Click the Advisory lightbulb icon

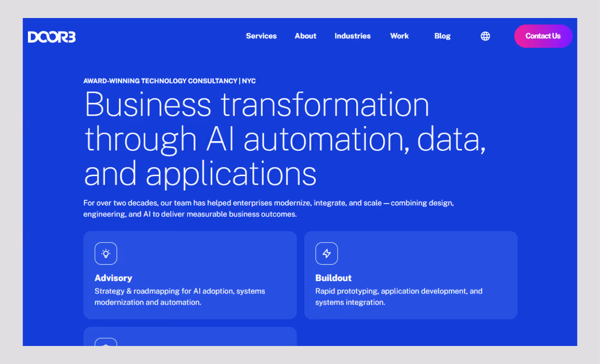tap(106, 253)
